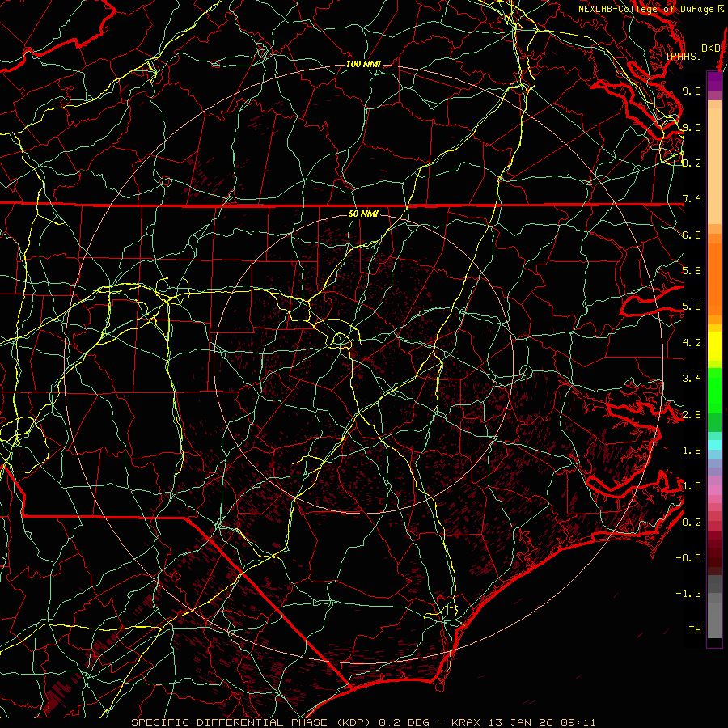Screen dimensions: 728x728
Task: Click the 4.2 scale value
Action: coord(692,343)
